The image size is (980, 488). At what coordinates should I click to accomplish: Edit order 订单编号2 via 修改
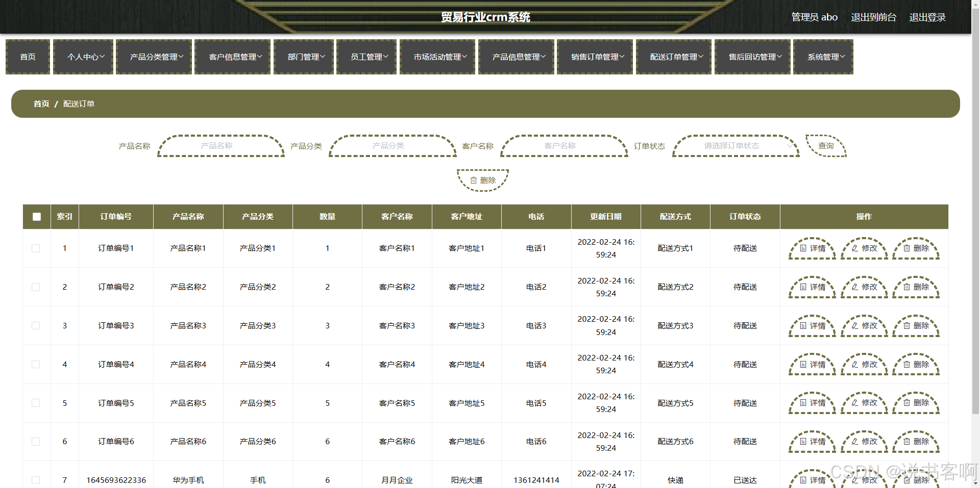[864, 287]
